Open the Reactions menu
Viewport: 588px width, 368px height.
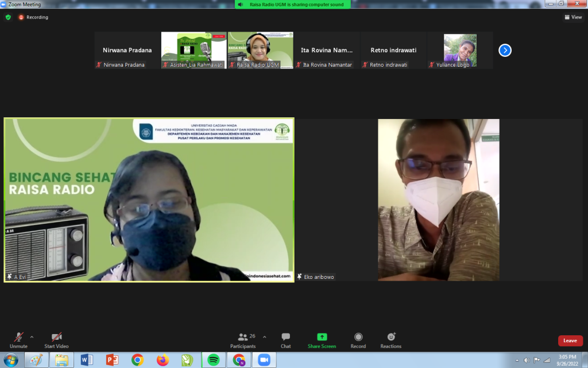(390, 340)
